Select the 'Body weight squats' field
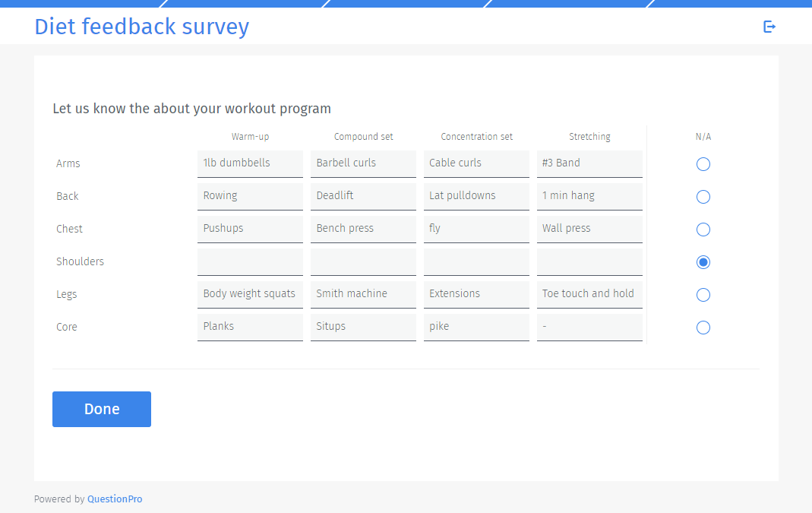This screenshot has width=812, height=513. pyautogui.click(x=250, y=293)
